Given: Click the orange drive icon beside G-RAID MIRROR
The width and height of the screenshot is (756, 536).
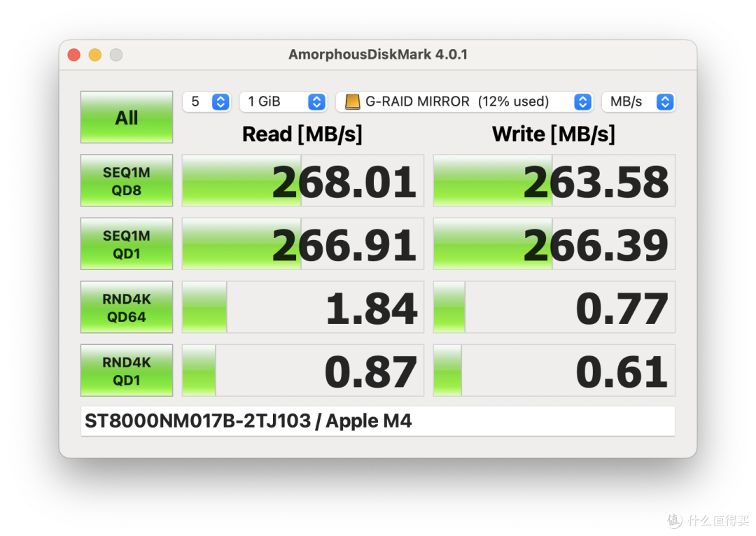Looking at the screenshot, I should tap(353, 101).
